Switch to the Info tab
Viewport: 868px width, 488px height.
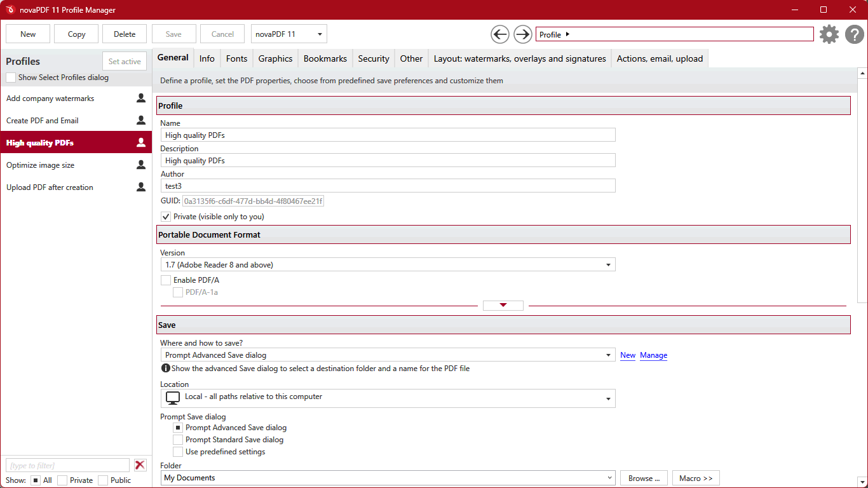(207, 58)
